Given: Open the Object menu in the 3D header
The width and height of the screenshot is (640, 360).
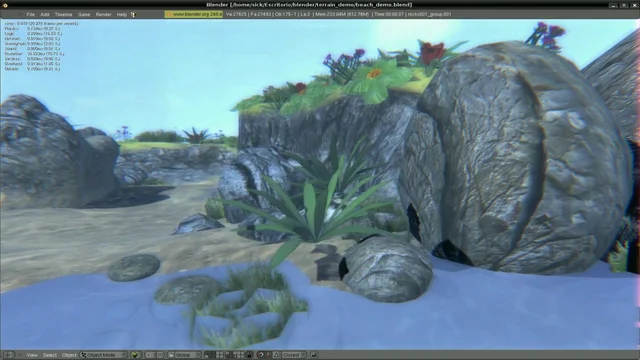Looking at the screenshot, I should click(x=69, y=355).
